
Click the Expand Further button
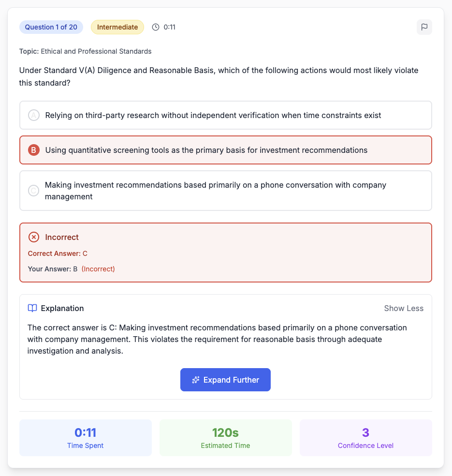225,380
